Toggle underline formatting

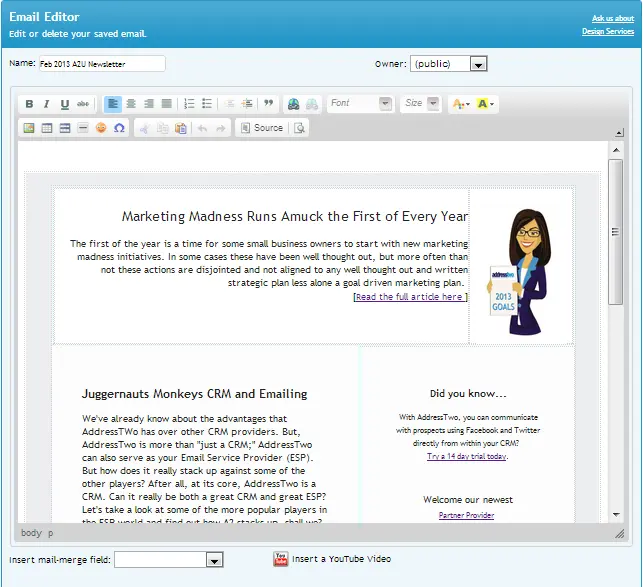pos(65,104)
